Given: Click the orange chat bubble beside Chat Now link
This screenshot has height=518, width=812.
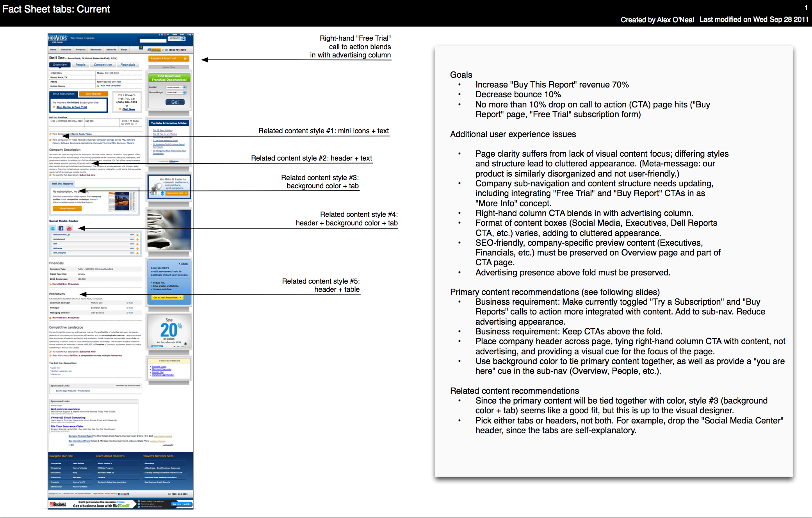Looking at the screenshot, I should coord(120,109).
